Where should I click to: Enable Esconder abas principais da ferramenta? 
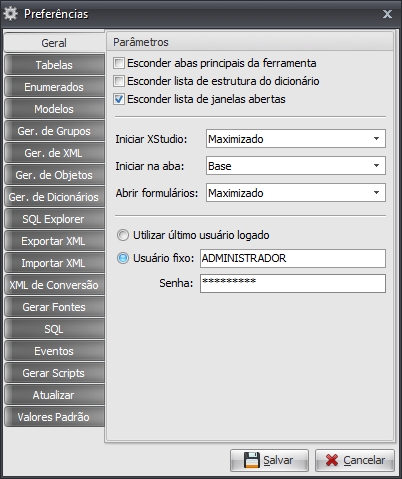pyautogui.click(x=119, y=63)
